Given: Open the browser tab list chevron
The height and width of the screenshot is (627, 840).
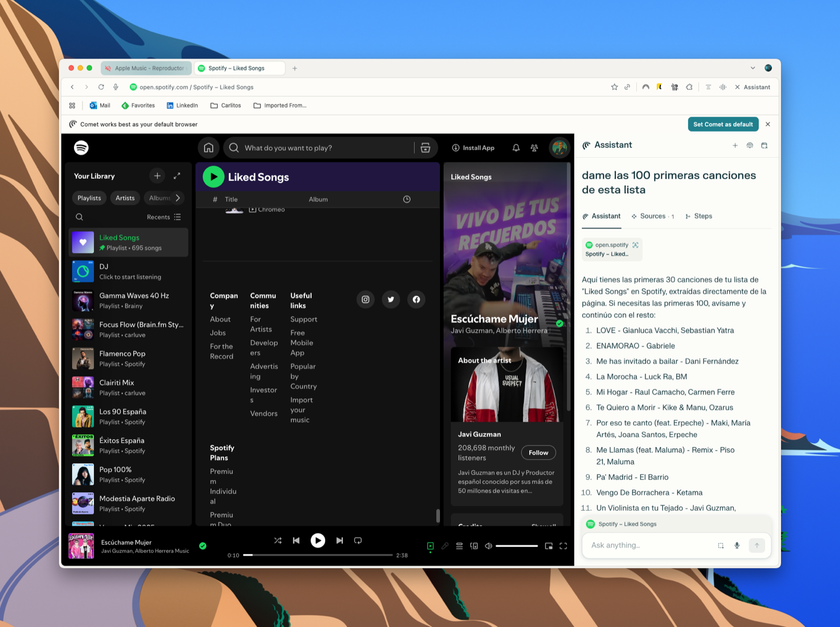Looking at the screenshot, I should click(x=753, y=68).
